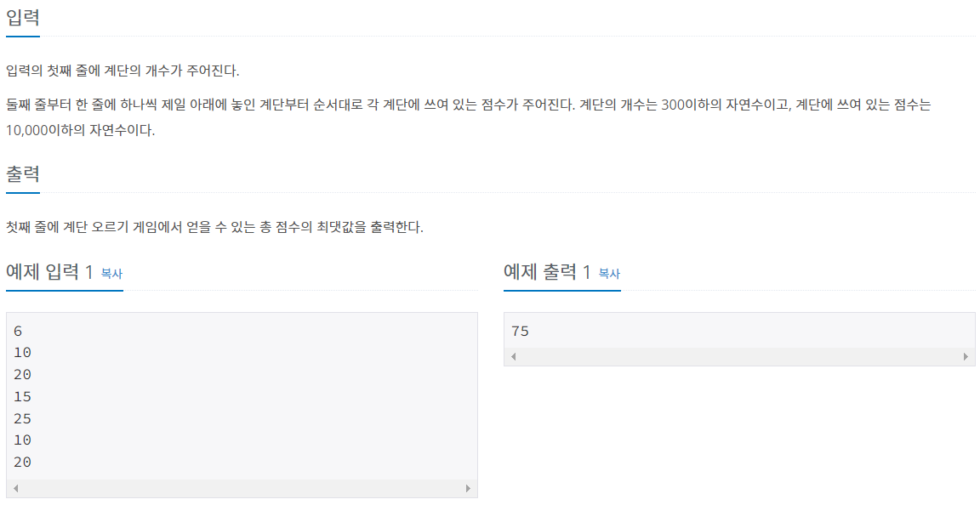The image size is (980, 505).
Task: Click the 예제 입력 1 heading text
Action: (x=49, y=272)
